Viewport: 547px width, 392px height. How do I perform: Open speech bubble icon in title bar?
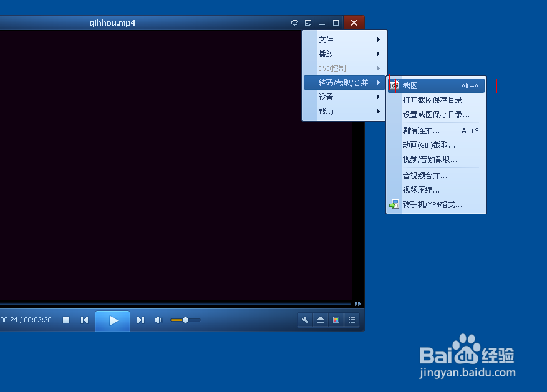point(294,23)
